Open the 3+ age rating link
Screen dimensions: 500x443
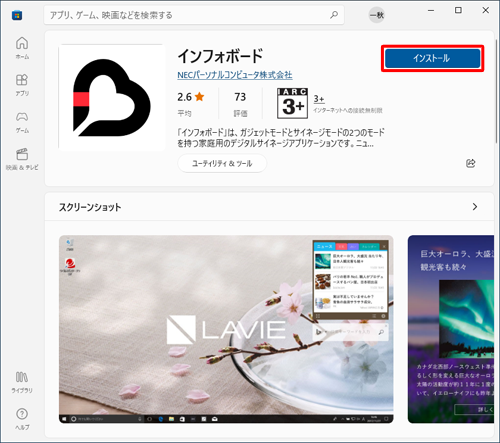(x=319, y=99)
